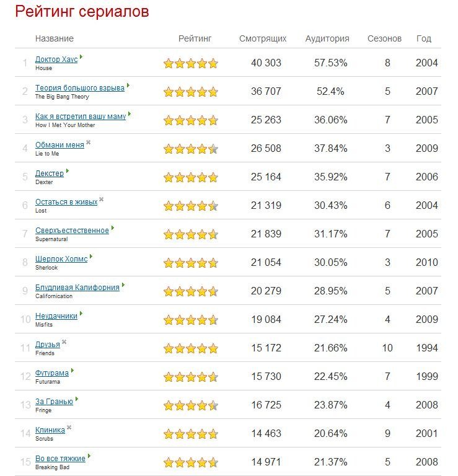This screenshot has width=458, height=476.
Task: Open the Во все тяжкие link
Action: tap(60, 459)
